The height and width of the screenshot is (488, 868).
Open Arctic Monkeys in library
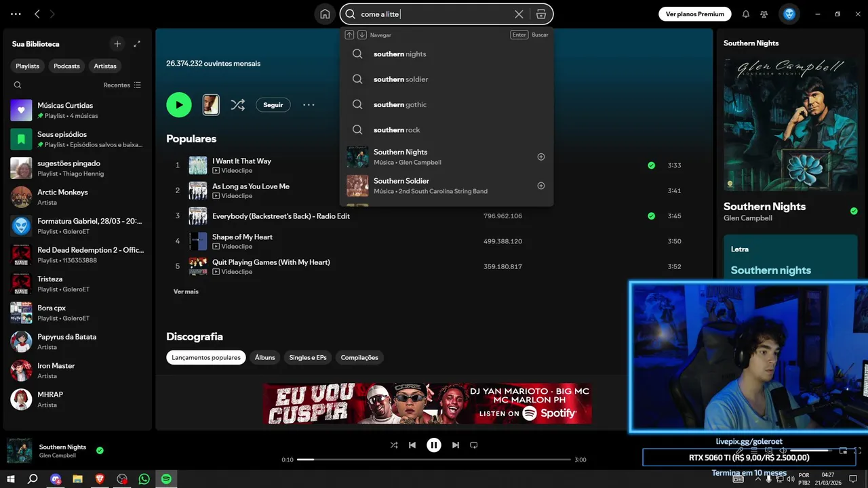(77, 197)
